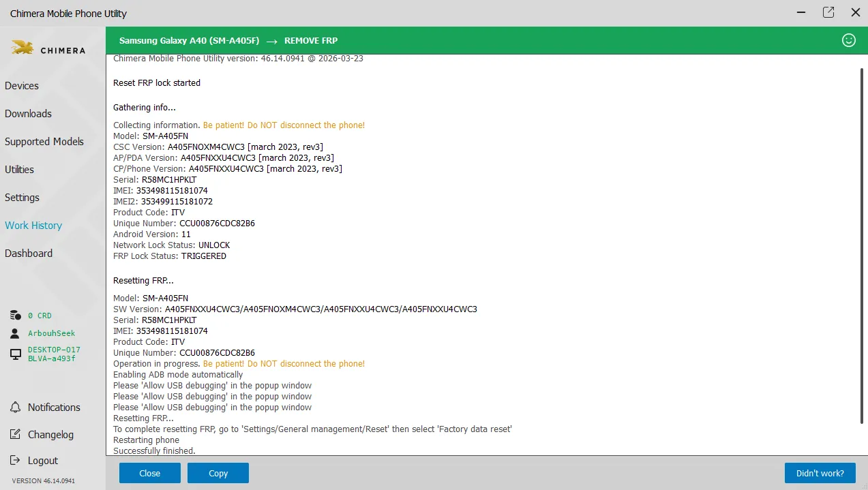868x490 pixels.
Task: Open the Devices section
Action: point(22,86)
